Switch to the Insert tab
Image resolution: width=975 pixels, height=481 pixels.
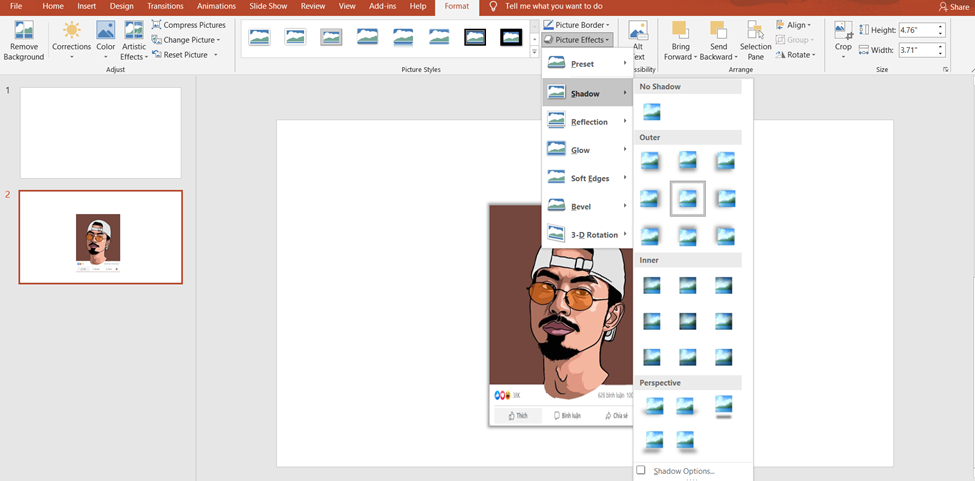(87, 6)
